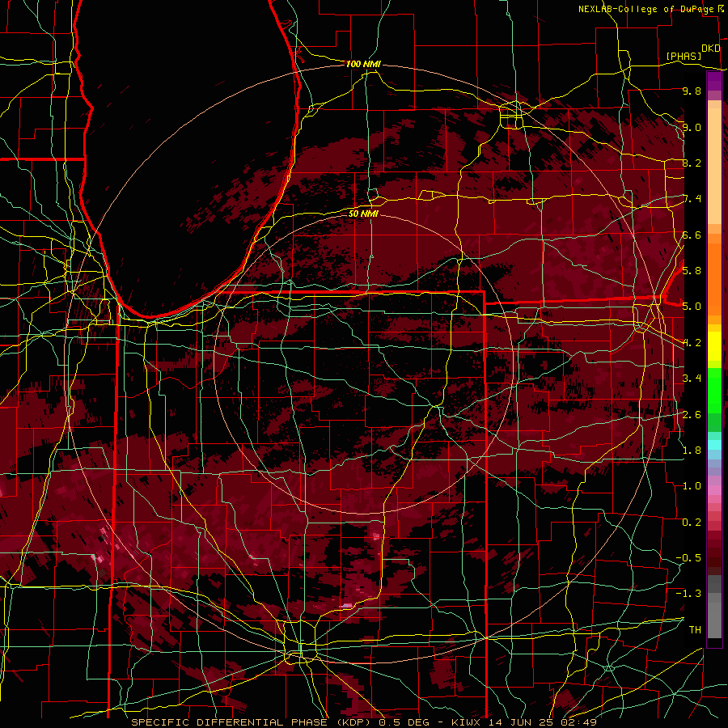Image resolution: width=728 pixels, height=728 pixels.
Task: Click the 6.6 scale value
Action: click(692, 235)
